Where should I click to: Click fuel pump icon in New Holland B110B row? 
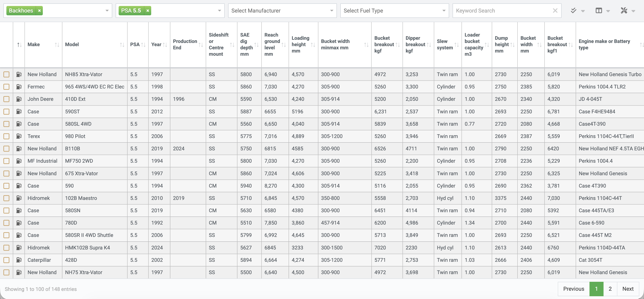(19, 148)
